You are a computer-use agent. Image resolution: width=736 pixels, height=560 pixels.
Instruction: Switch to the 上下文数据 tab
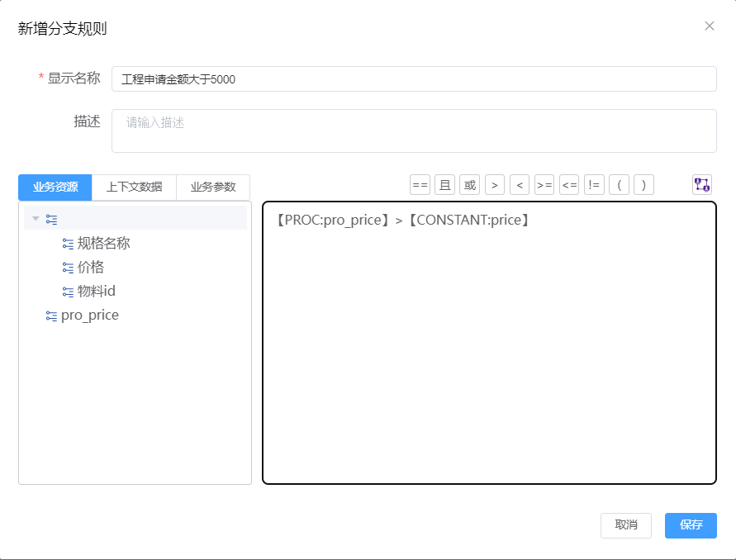click(x=136, y=187)
